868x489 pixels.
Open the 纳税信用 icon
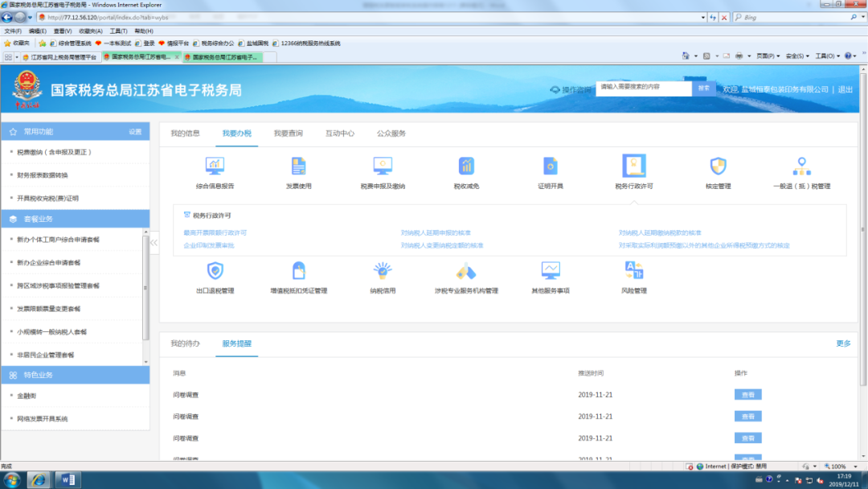click(x=383, y=271)
